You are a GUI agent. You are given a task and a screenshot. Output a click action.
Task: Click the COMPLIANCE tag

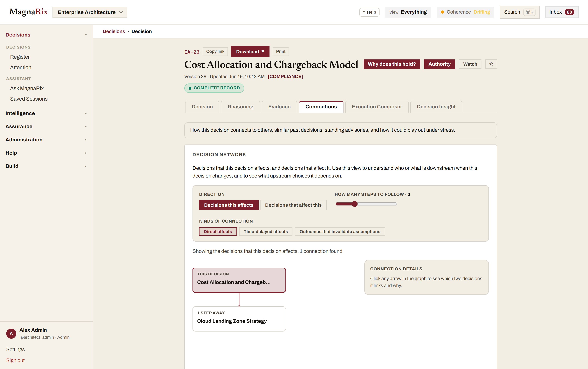coord(285,76)
